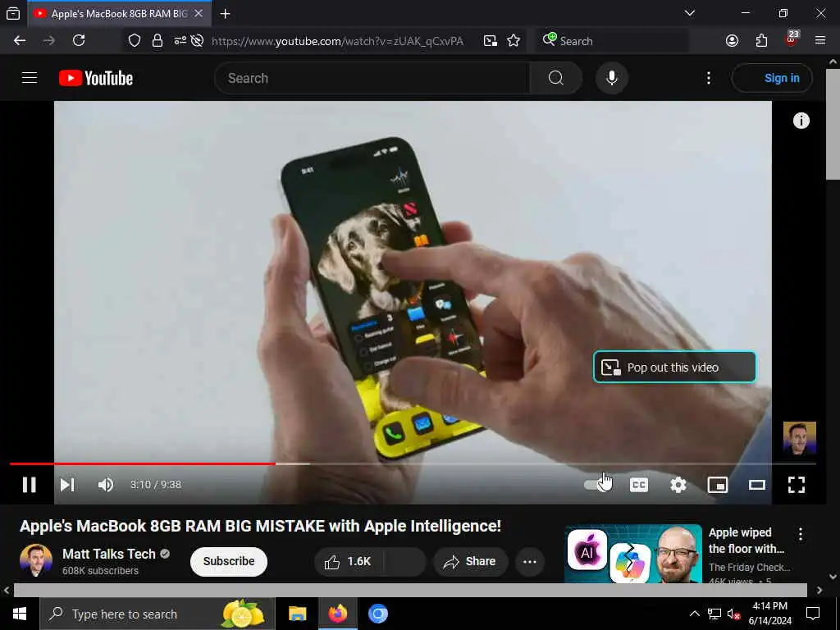Open Firefox application menu
840x630 pixels.
(x=820, y=41)
